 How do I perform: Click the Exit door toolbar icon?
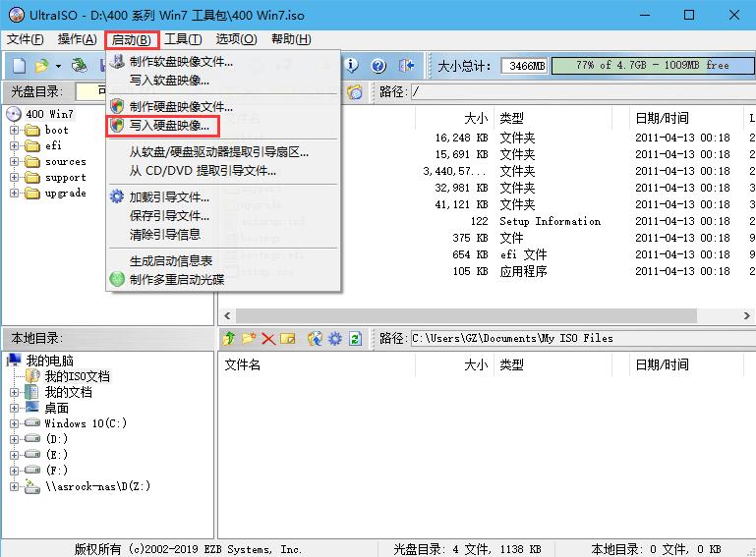pyautogui.click(x=406, y=65)
